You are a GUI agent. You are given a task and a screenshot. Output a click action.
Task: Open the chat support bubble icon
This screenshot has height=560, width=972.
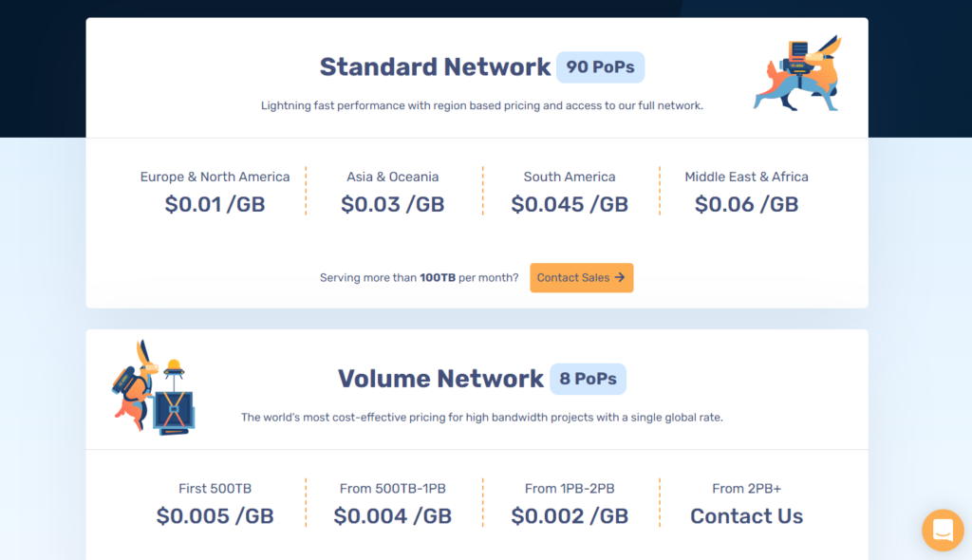[942, 531]
